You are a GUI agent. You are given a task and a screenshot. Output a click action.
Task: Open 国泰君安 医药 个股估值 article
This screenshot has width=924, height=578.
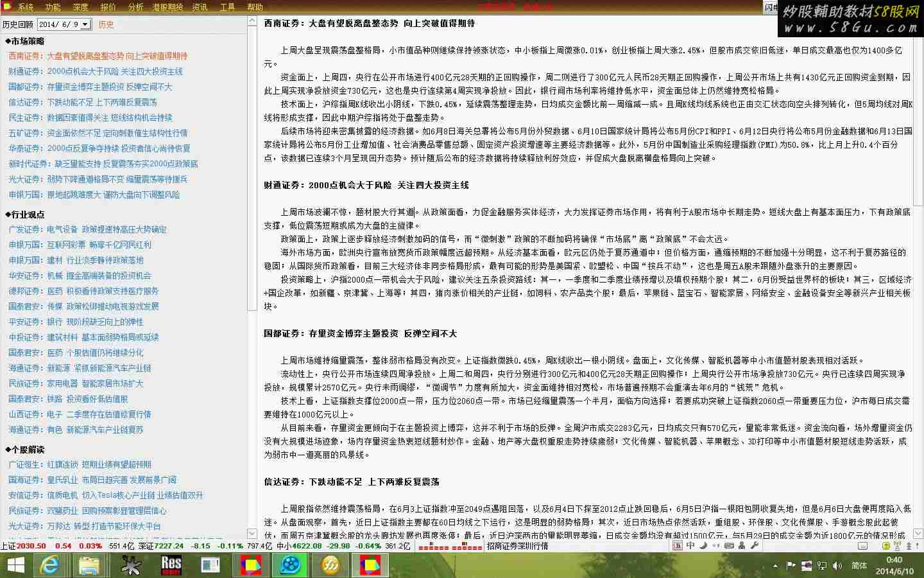76,353
